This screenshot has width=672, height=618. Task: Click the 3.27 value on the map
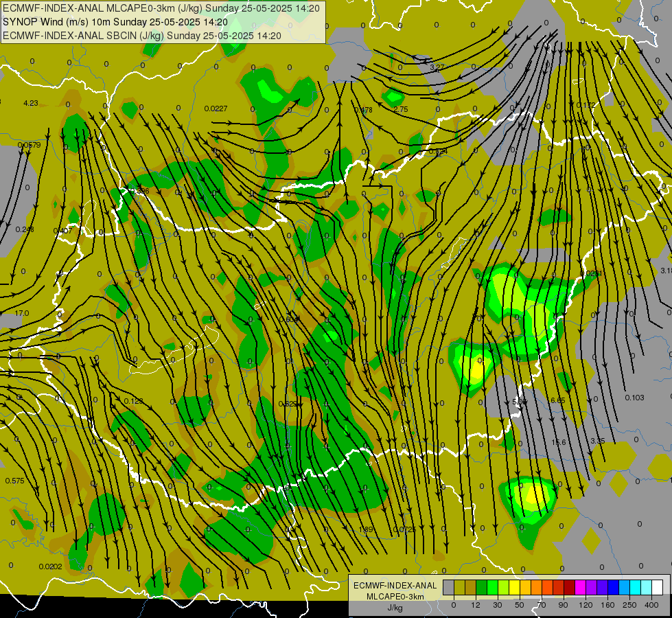tap(437, 67)
